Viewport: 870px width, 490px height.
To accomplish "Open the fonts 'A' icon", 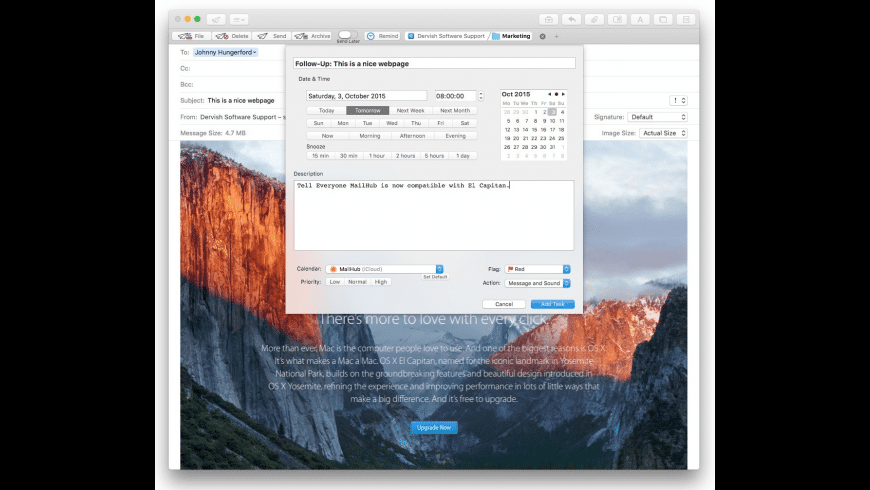I will pyautogui.click(x=640, y=19).
